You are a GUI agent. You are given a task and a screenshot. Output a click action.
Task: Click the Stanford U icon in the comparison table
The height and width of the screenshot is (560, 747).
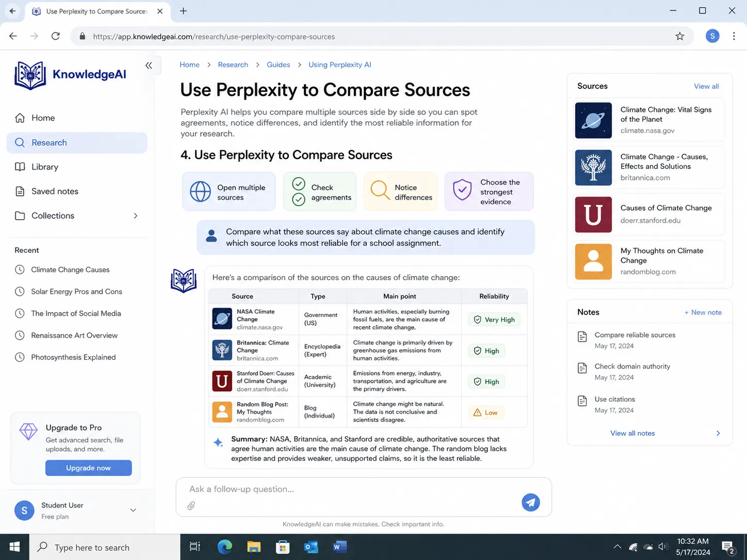(222, 381)
